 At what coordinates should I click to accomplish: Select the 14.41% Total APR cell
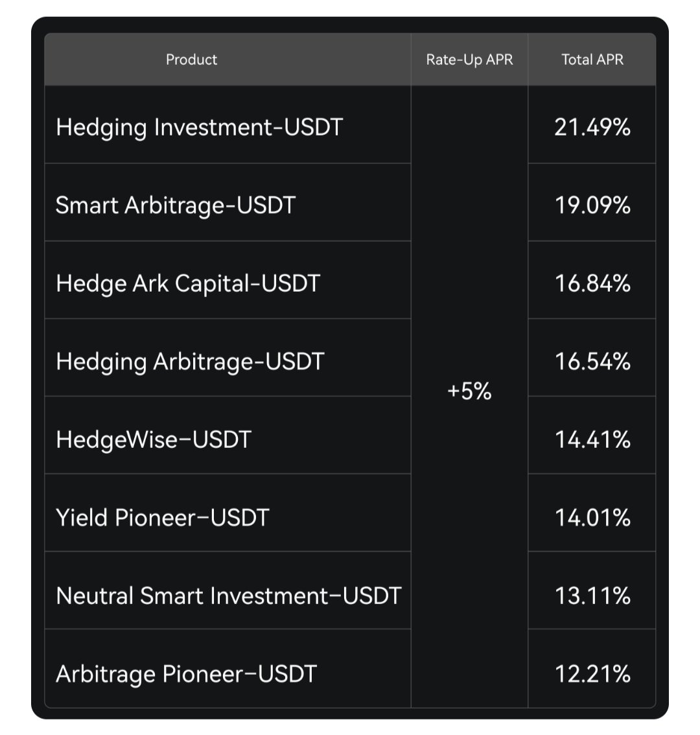click(x=592, y=439)
